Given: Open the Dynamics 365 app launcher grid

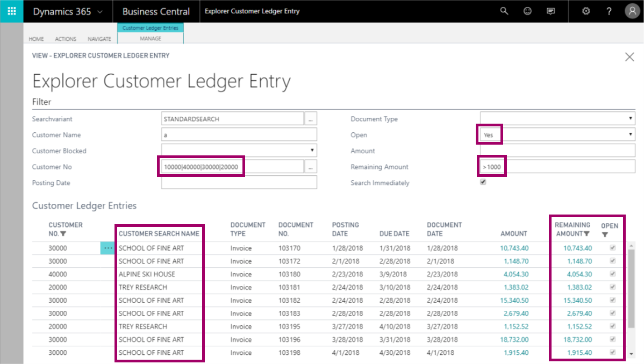Looking at the screenshot, I should pos(11,11).
